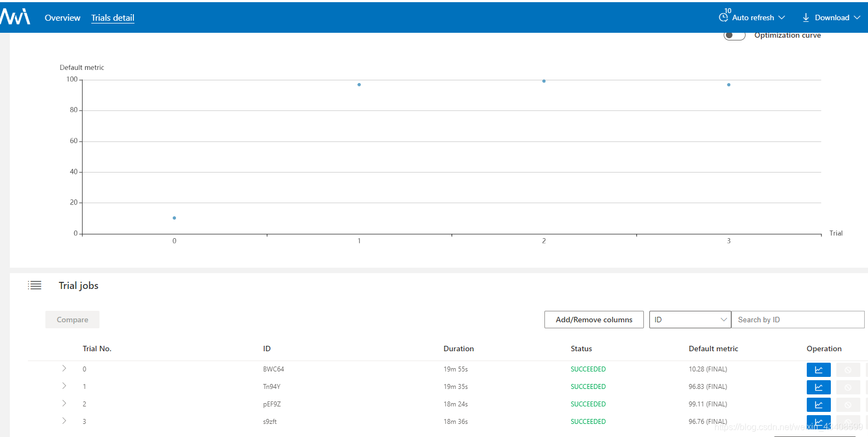Expand details for trial pEF9Z
This screenshot has height=437, width=868.
pos(64,404)
